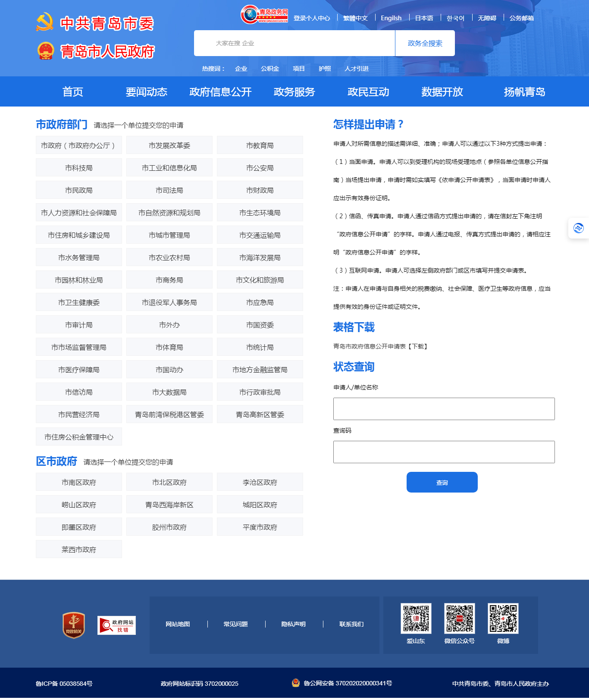Open the 爱山东 QR code
This screenshot has width=589, height=700.
[x=416, y=618]
